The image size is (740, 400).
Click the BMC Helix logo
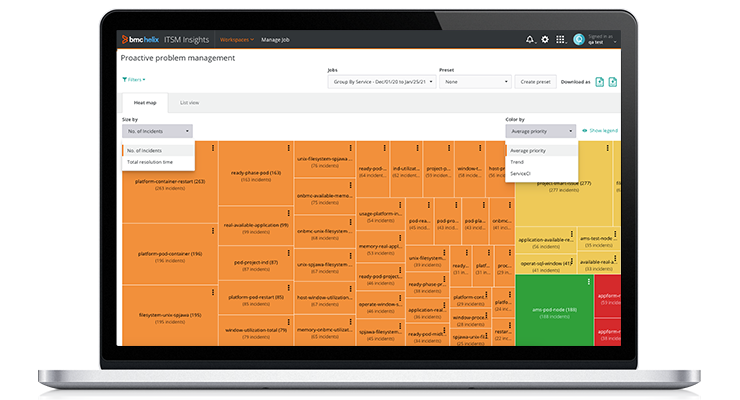pyautogui.click(x=145, y=39)
